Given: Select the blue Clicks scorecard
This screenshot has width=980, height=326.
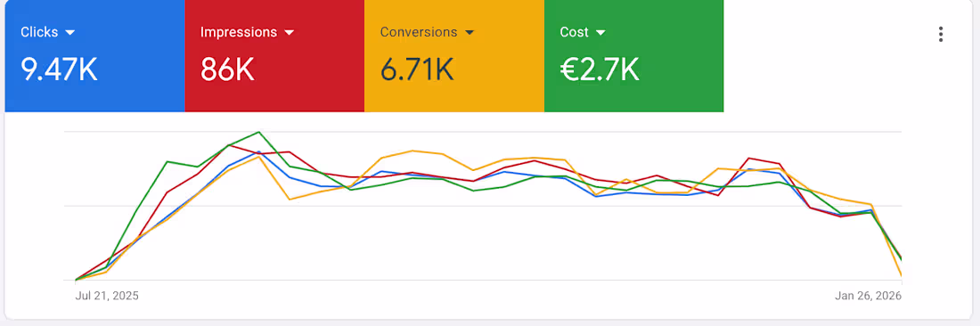Looking at the screenshot, I should (x=95, y=56).
